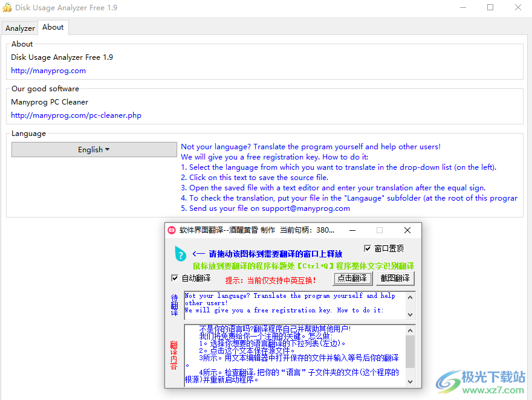Maximize the Disk Usage Analyzer window
532x400 pixels.
[490, 8]
